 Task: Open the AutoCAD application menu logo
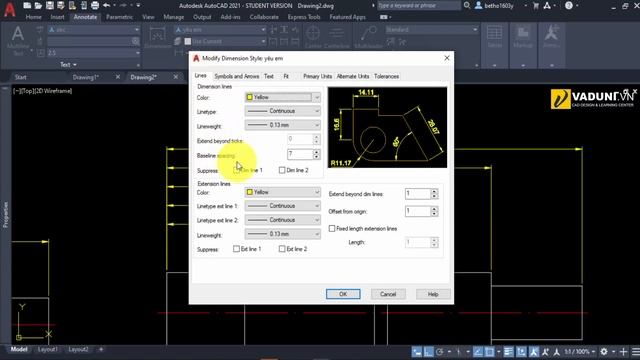pos(9,9)
